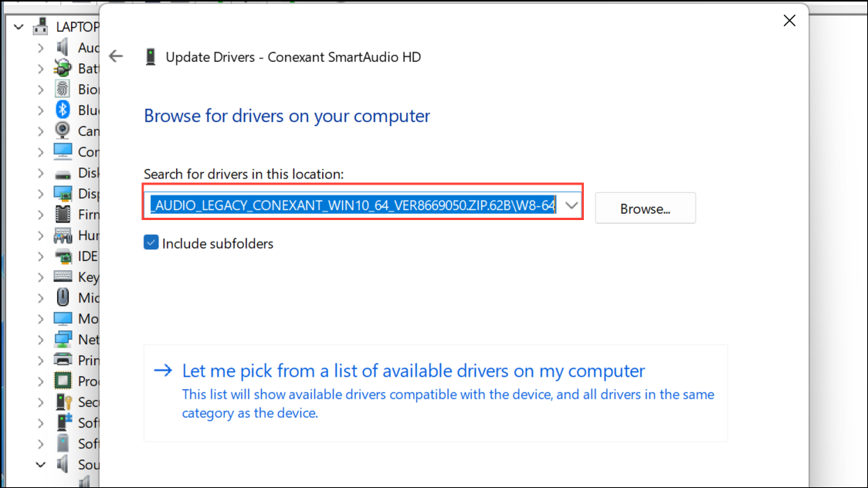Expand the Network adapters tree node
This screenshot has width=868, height=488.
tap(40, 340)
